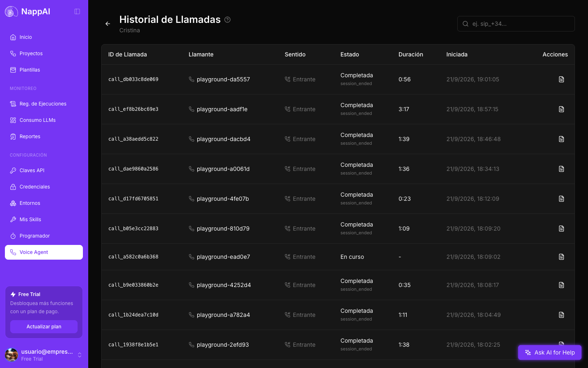Open transcript icon for call_a582c0a6b368
This screenshot has height=368, width=588.
click(x=561, y=257)
